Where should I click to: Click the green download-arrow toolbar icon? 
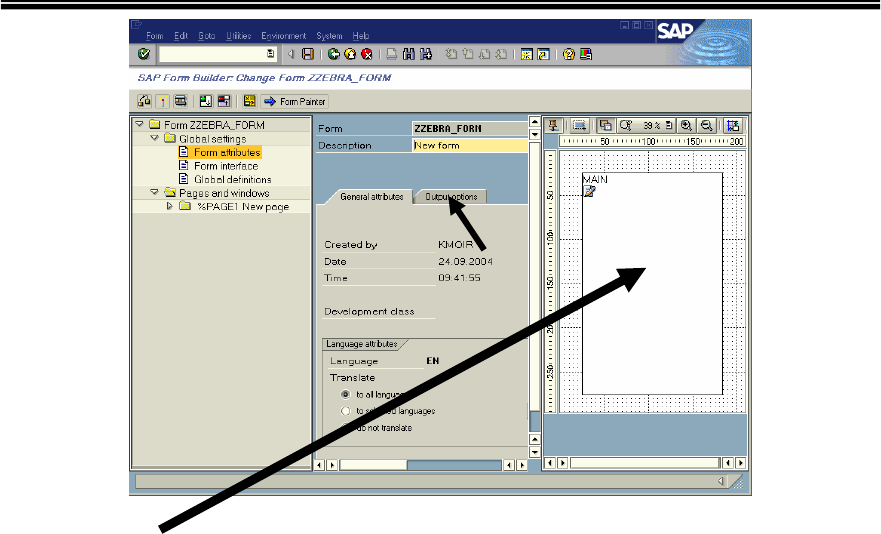206,101
